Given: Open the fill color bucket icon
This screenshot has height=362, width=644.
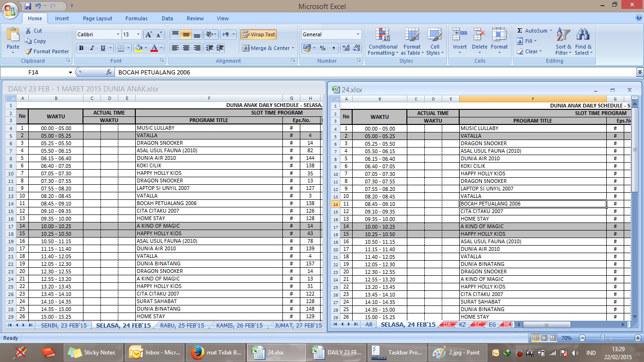Looking at the screenshot, I should [x=140, y=48].
